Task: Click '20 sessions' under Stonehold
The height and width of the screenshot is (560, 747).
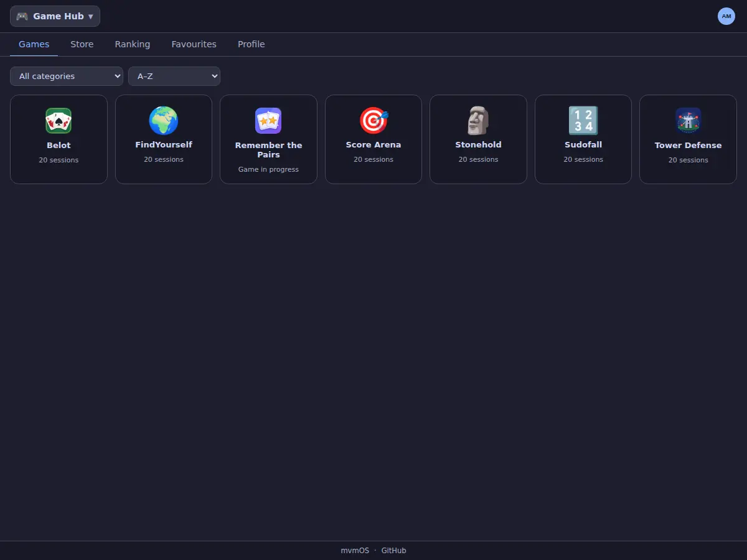Action: coord(478,159)
